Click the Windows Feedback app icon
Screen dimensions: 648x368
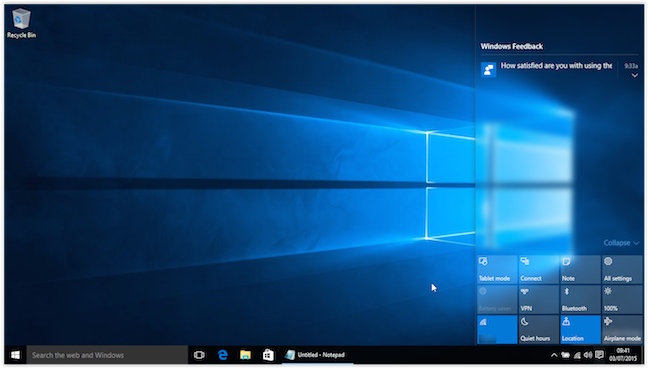[x=488, y=69]
